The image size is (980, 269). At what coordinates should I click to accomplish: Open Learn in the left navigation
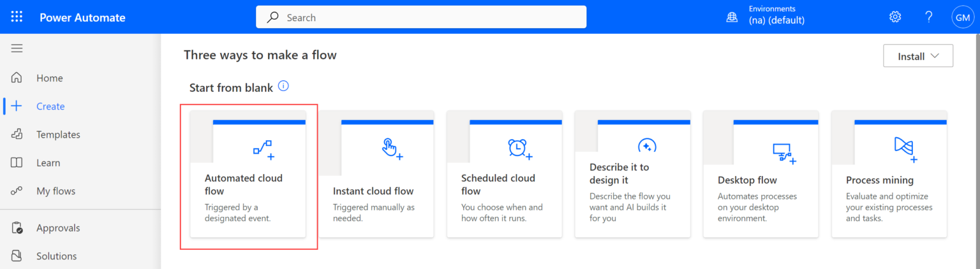pyautogui.click(x=48, y=163)
